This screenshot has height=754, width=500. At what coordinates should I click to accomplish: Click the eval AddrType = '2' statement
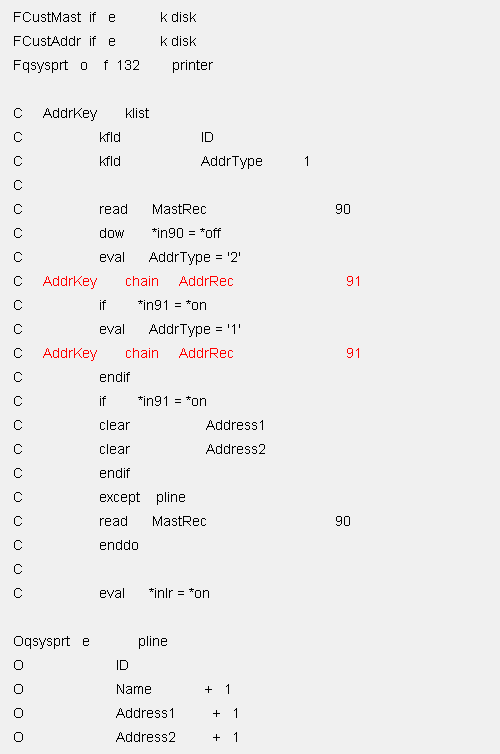point(127,257)
